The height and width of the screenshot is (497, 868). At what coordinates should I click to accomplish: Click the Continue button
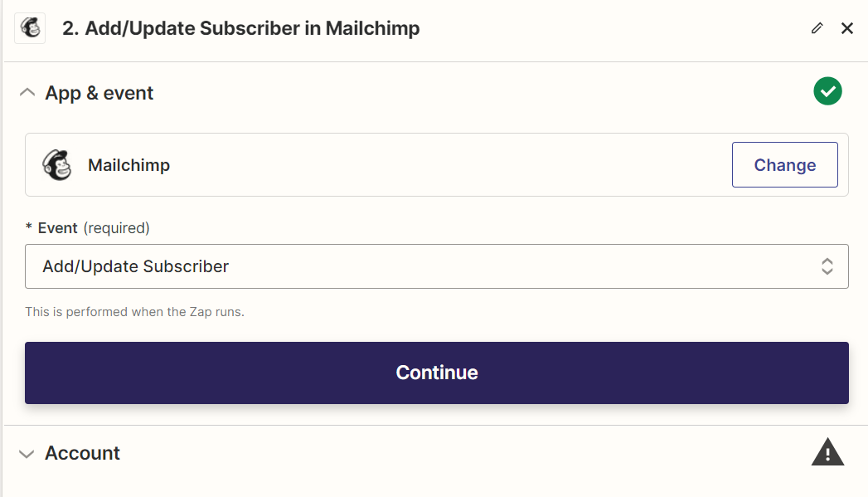437,373
